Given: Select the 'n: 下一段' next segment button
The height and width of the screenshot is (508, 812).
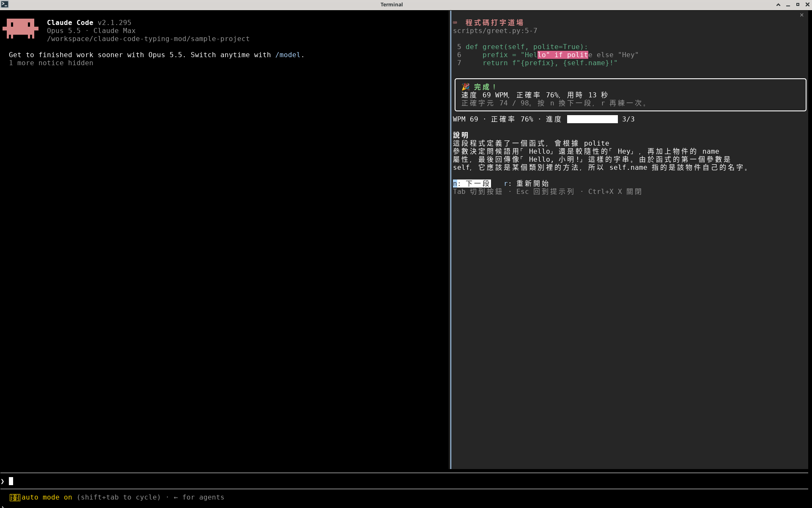Looking at the screenshot, I should point(472,183).
